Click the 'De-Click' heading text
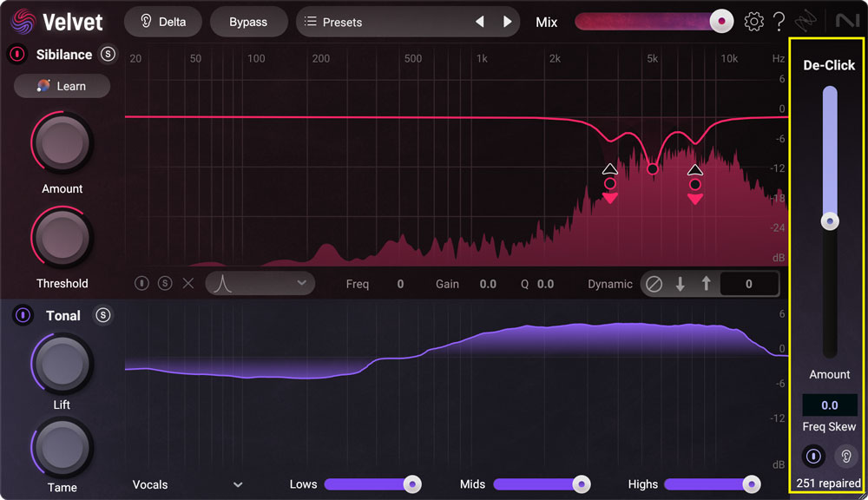Screen dimensions: 868x500 [x=829, y=65]
